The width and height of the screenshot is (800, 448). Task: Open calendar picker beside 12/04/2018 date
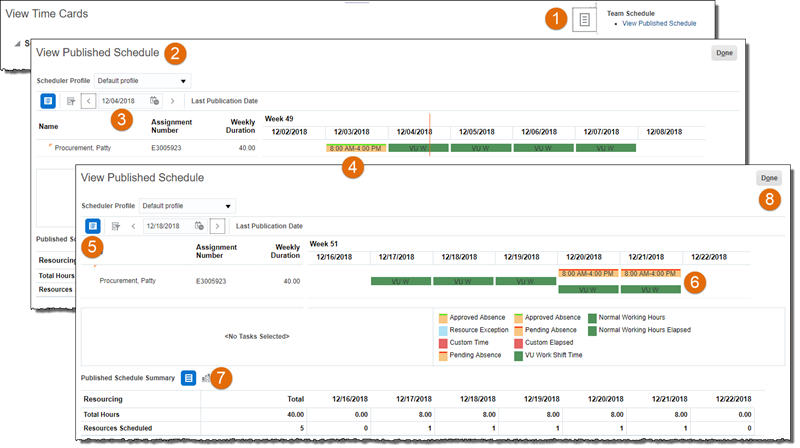(154, 101)
